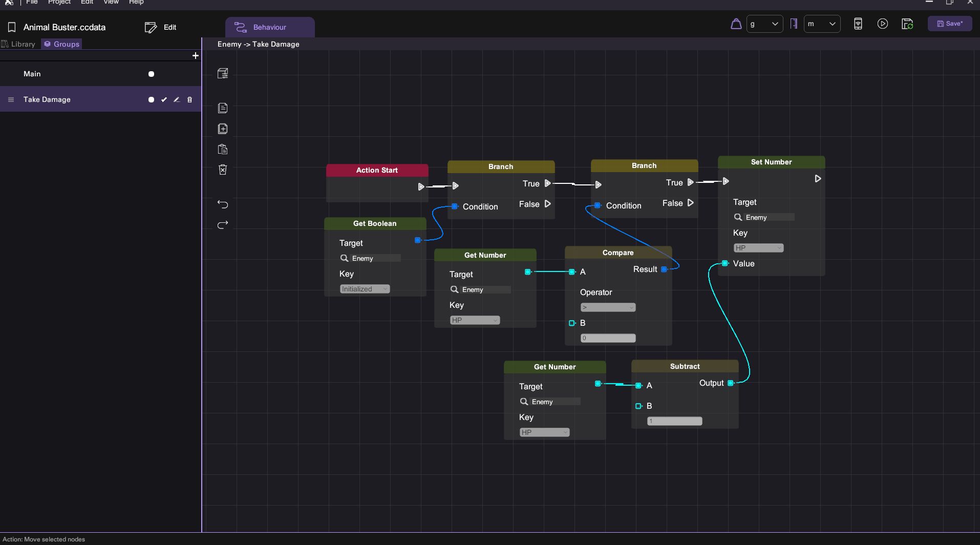
Task: Toggle the Take Damage circle indicator
Action: point(151,99)
